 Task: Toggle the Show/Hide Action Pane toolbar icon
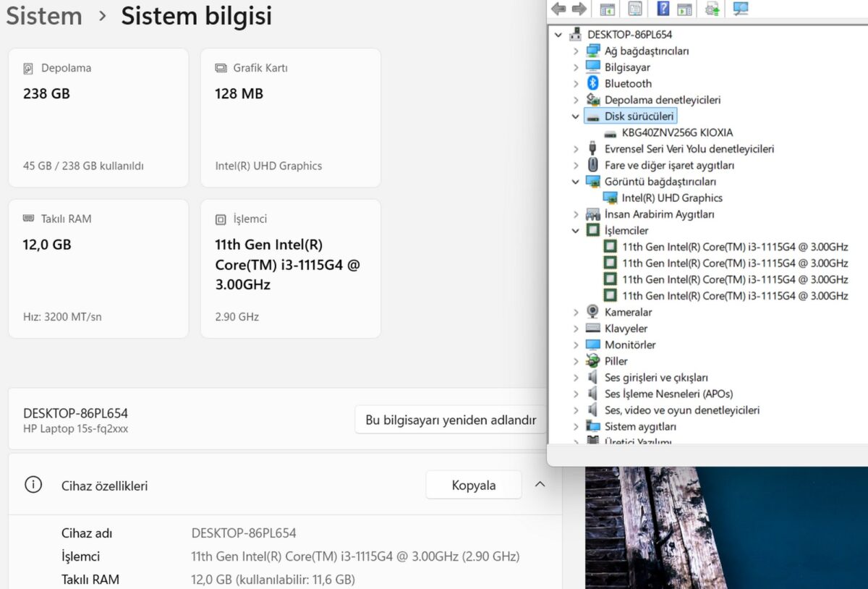pos(684,9)
